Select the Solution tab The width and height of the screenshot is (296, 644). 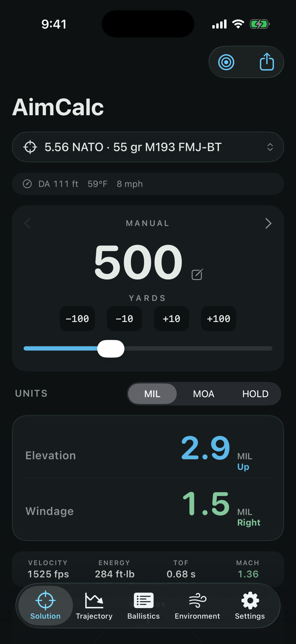pyautogui.click(x=45, y=606)
